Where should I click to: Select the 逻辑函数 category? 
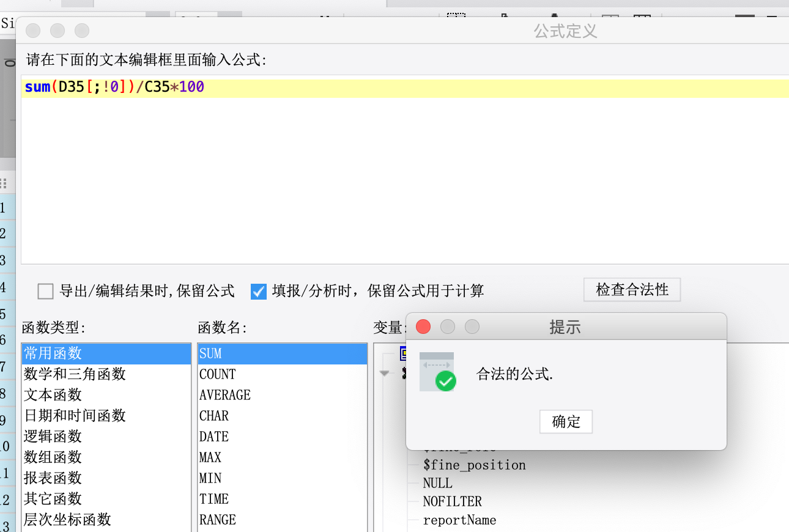pyautogui.click(x=106, y=437)
